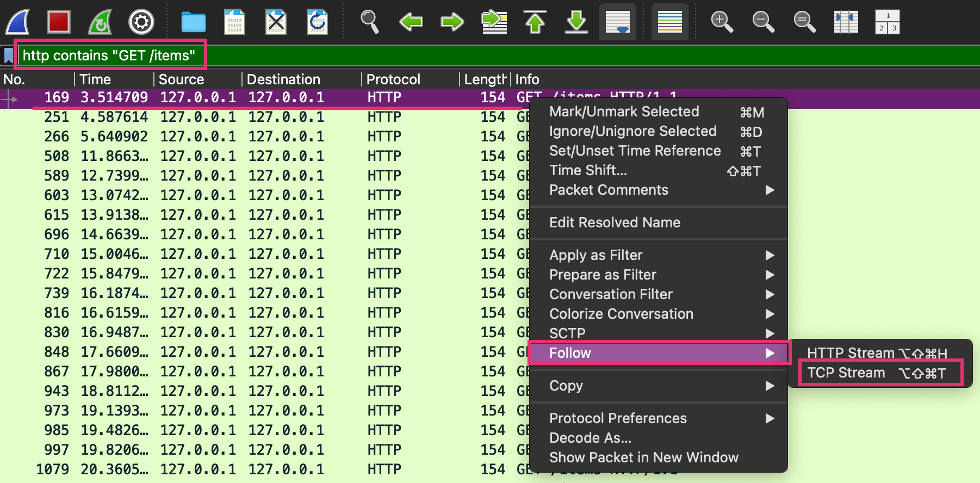Zoom in on packet text
Image resolution: width=980 pixels, height=483 pixels.
pyautogui.click(x=722, y=22)
